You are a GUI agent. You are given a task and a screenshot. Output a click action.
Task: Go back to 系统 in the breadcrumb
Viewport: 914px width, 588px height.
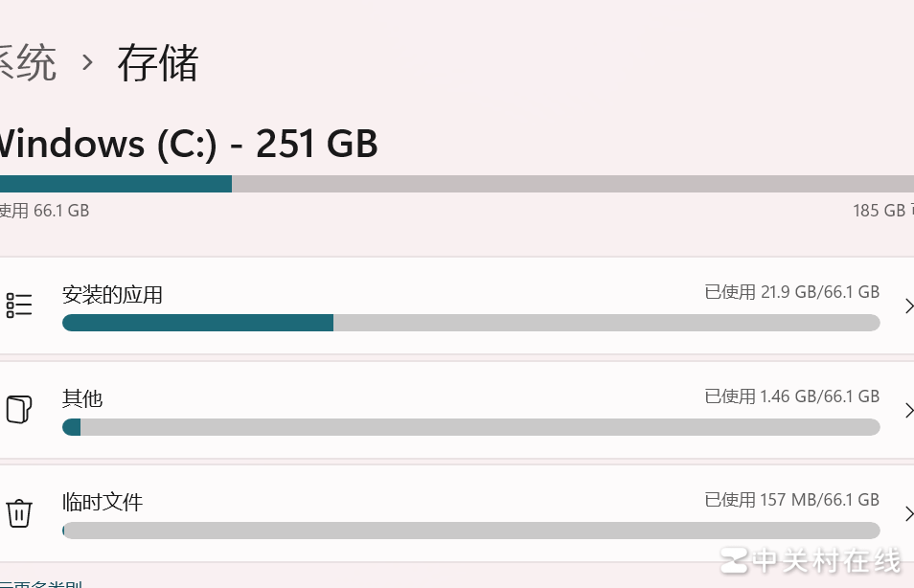click(x=27, y=63)
